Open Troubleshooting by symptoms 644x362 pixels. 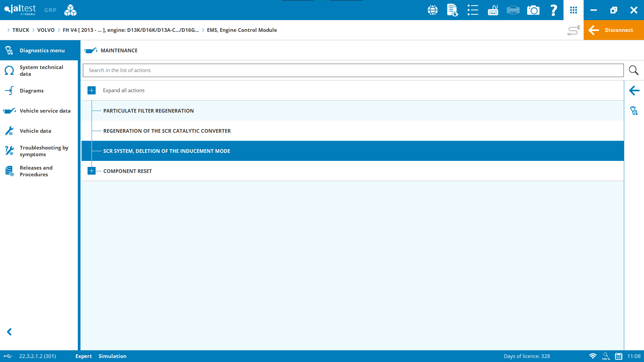[39, 151]
